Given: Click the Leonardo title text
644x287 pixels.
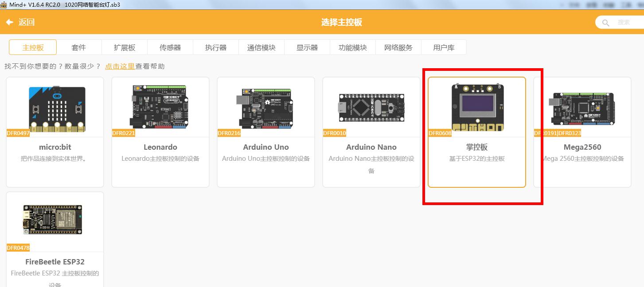Looking at the screenshot, I should coord(160,147).
